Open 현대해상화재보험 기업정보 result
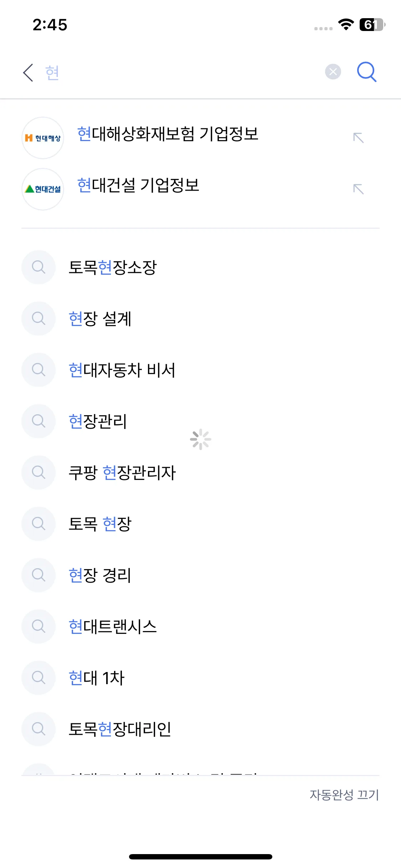401x868 pixels. coord(168,134)
